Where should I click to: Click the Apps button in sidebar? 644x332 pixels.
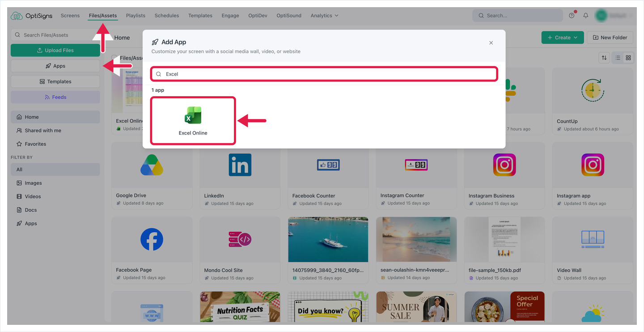click(55, 66)
